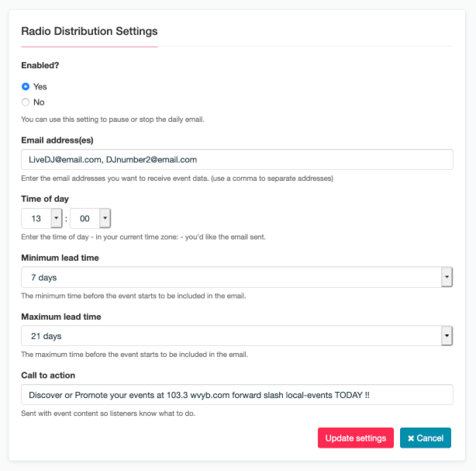Focus the Call to action text field
476x471 pixels.
pos(236,395)
